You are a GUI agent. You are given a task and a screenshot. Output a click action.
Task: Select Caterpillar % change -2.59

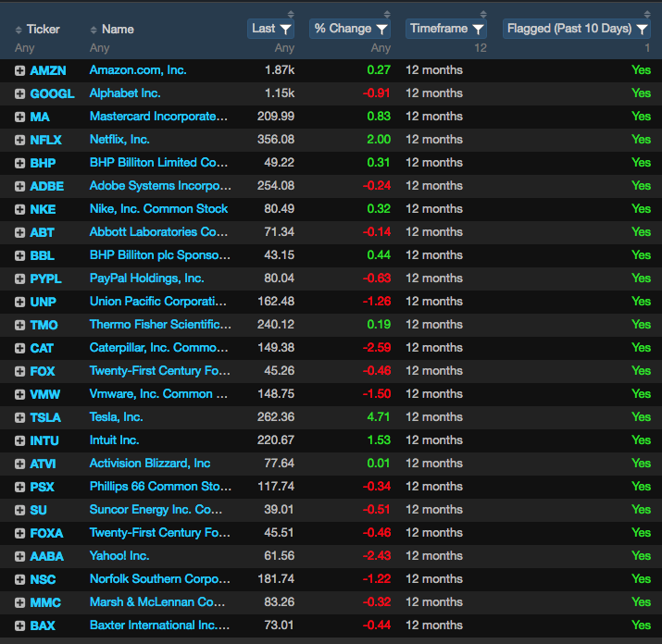(377, 348)
